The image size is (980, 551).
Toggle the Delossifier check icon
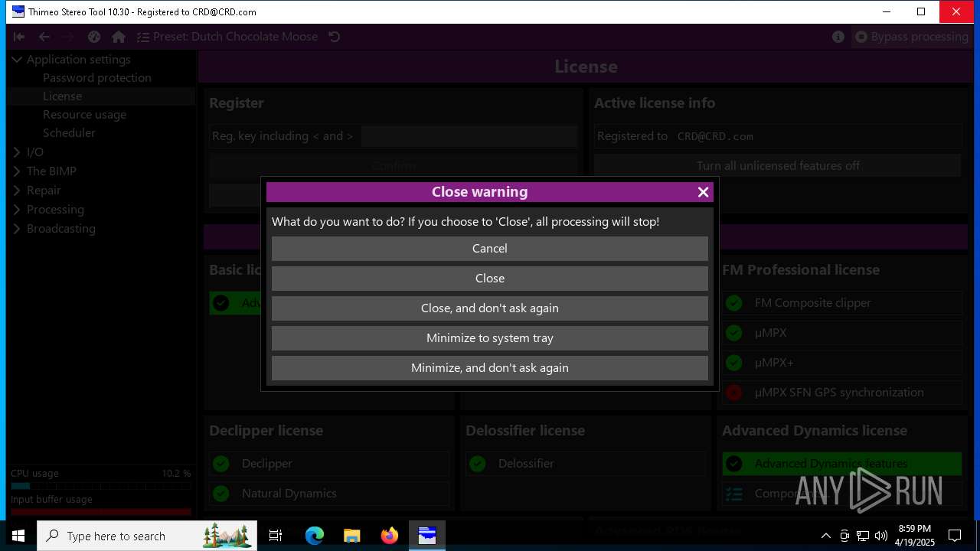click(478, 464)
